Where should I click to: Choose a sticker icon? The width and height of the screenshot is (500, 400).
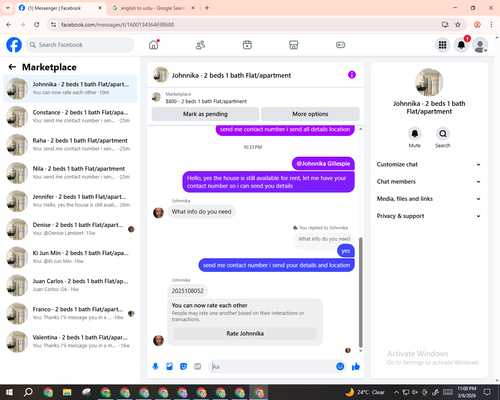click(x=183, y=367)
